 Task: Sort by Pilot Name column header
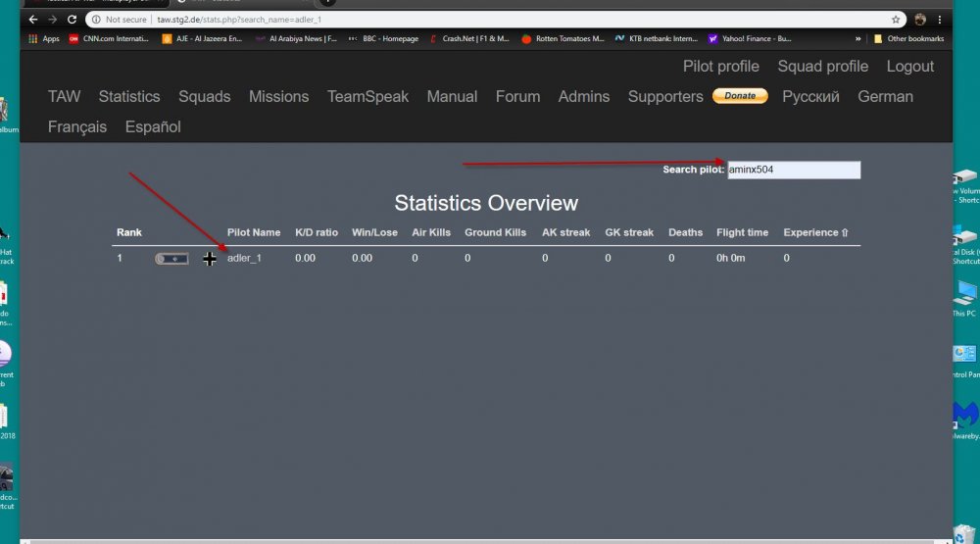tap(254, 232)
